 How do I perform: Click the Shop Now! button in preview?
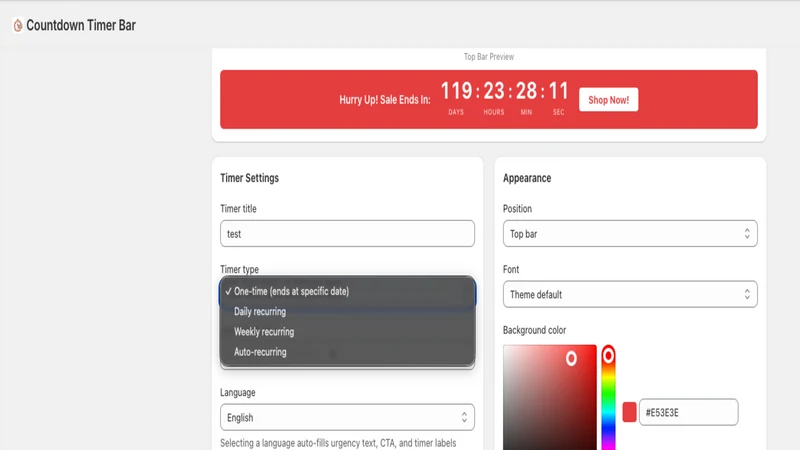(x=608, y=99)
